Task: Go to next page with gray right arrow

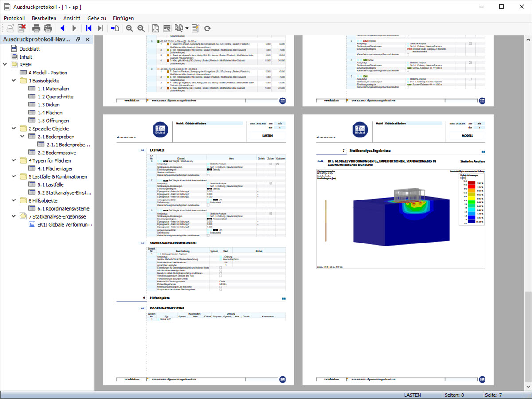Action: tap(74, 28)
